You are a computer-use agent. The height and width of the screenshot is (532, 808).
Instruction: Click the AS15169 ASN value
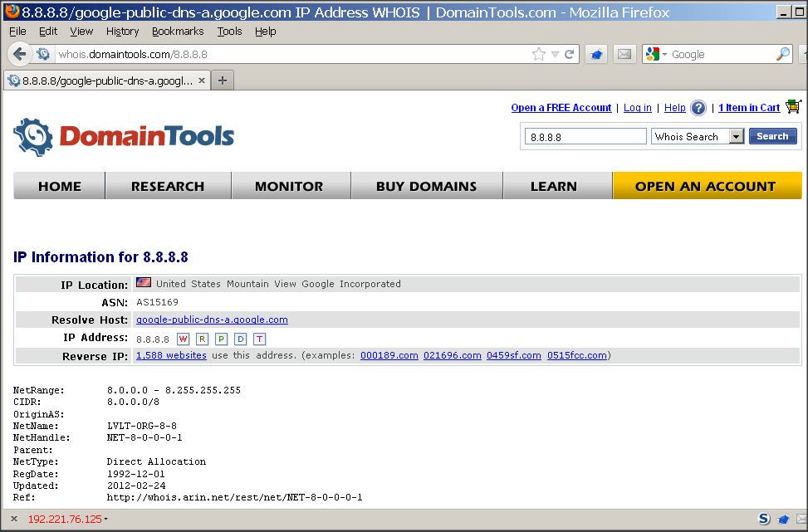point(157,302)
